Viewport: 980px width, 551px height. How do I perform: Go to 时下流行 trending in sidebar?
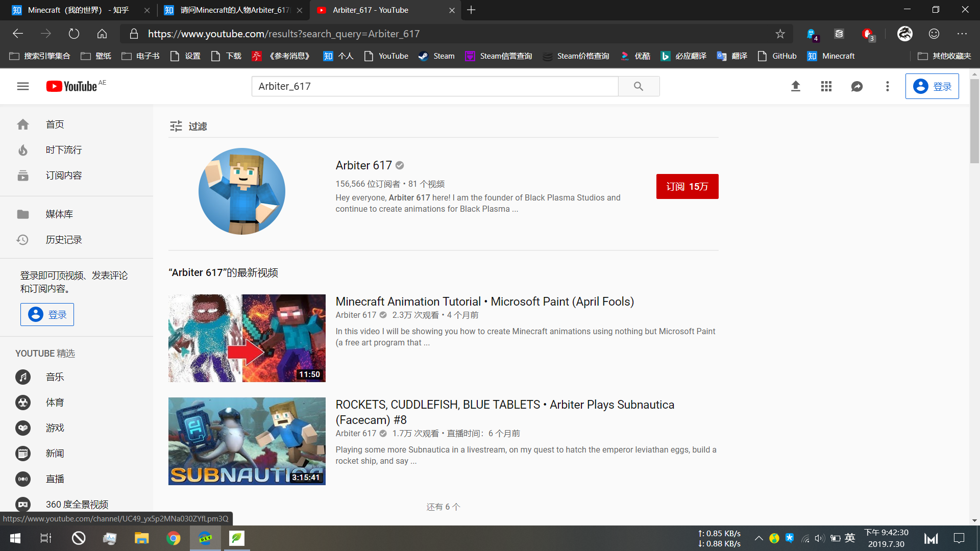63,150
